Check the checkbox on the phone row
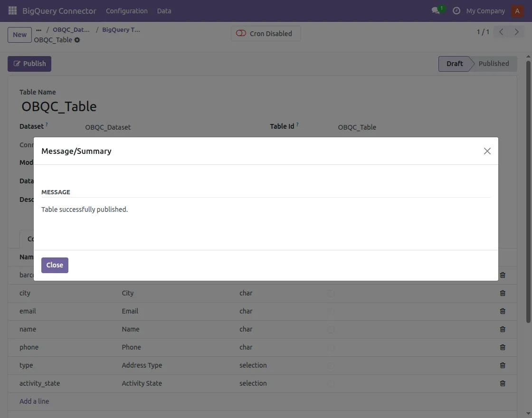The height and width of the screenshot is (418, 532). click(331, 347)
